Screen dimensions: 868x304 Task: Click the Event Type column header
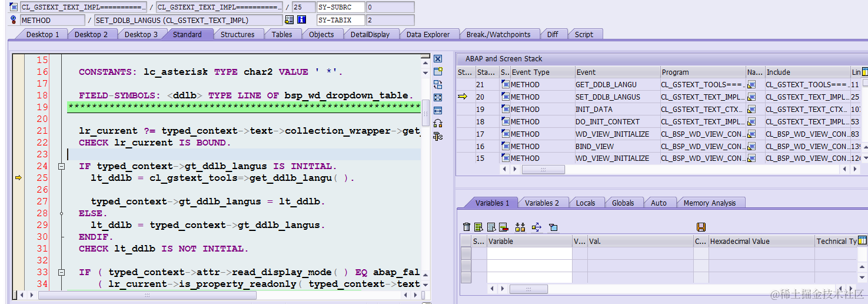[542, 72]
